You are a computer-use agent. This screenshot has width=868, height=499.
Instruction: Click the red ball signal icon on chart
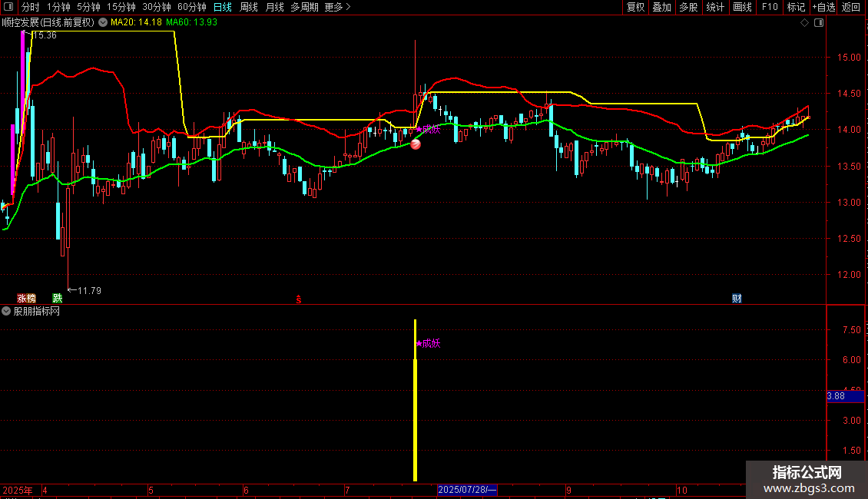coord(415,144)
